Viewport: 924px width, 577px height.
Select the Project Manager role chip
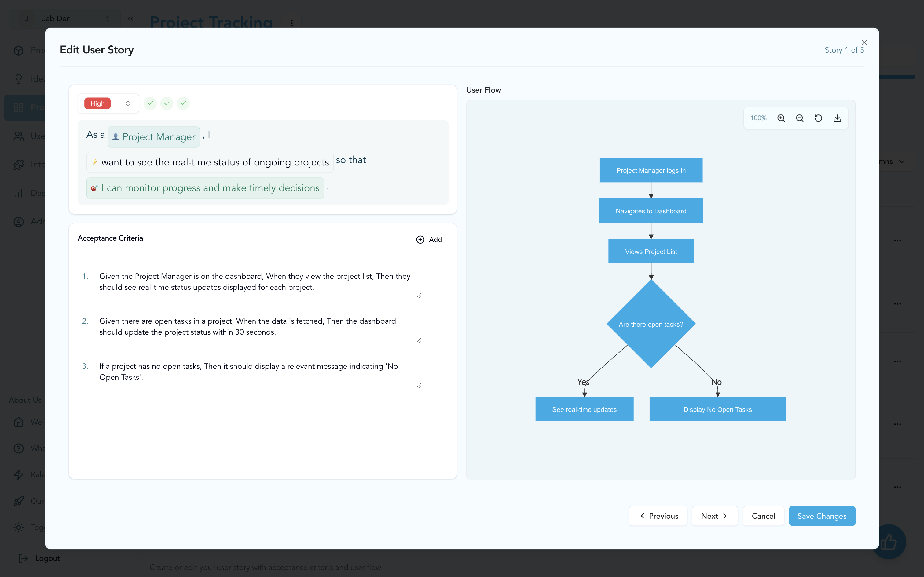[x=154, y=137]
